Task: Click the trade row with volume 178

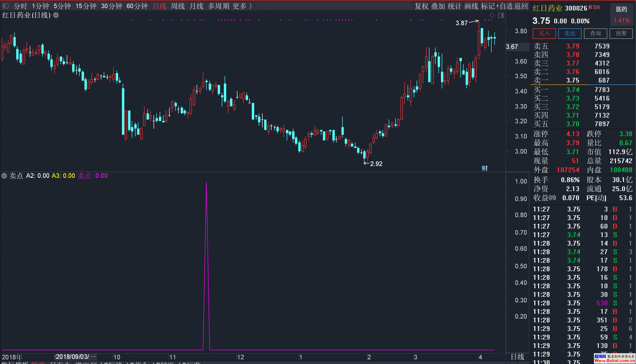Action: tap(583, 269)
